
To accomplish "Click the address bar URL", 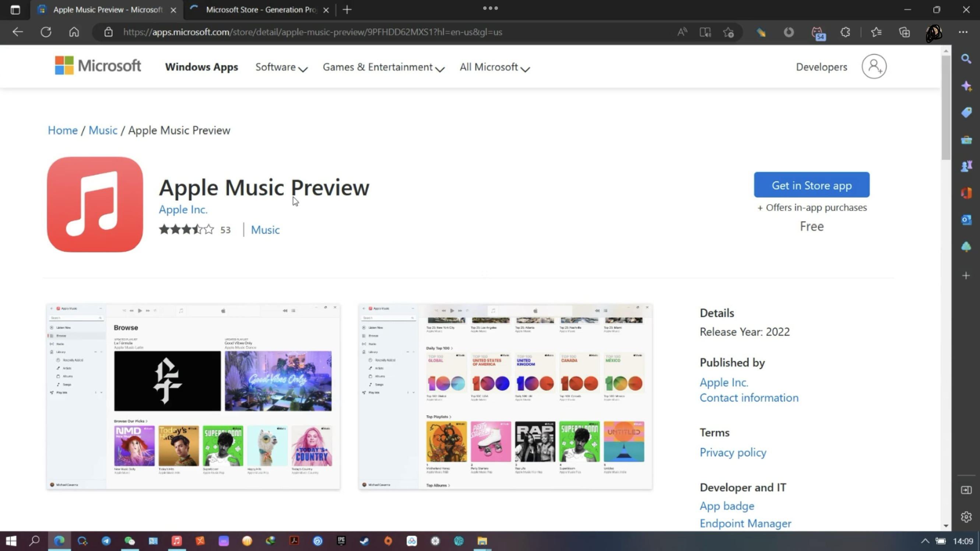I will coord(312,32).
